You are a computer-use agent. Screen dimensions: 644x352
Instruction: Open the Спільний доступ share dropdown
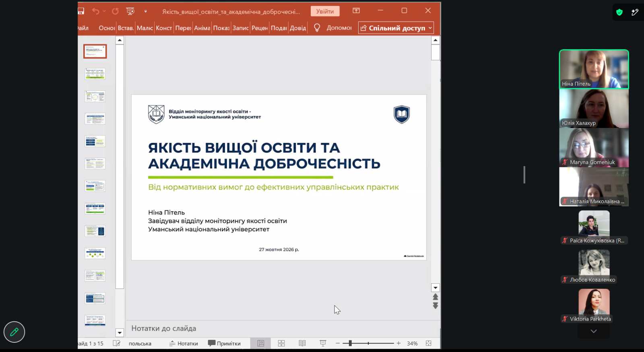click(396, 28)
